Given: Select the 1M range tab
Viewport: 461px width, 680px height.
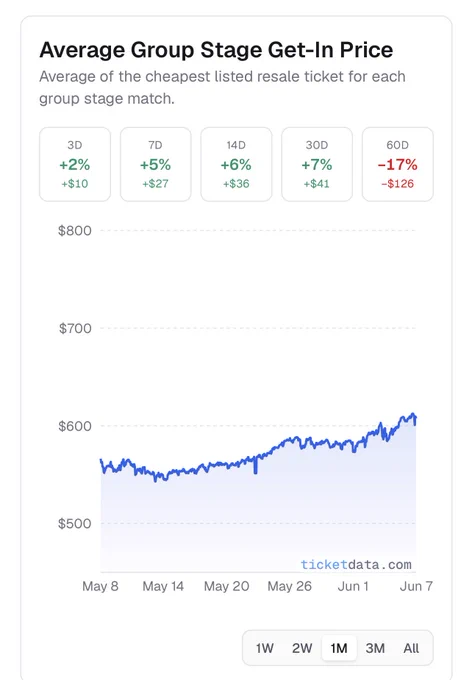Looking at the screenshot, I should coord(339,648).
